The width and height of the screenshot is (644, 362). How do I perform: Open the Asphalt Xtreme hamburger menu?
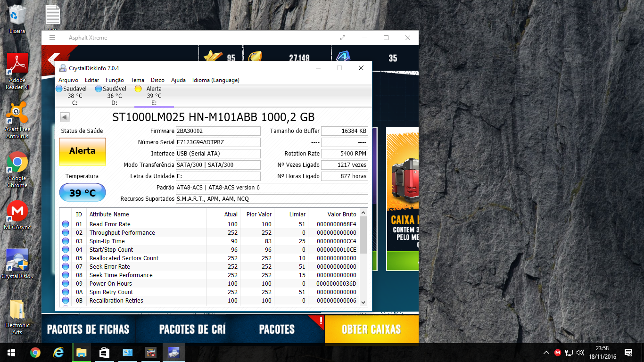pos(52,38)
